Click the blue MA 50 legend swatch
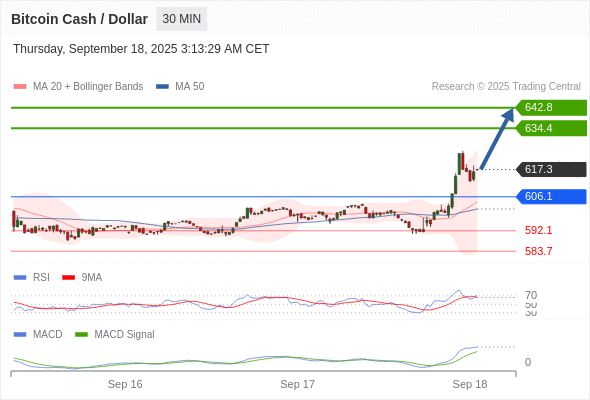590x400 pixels. [163, 87]
